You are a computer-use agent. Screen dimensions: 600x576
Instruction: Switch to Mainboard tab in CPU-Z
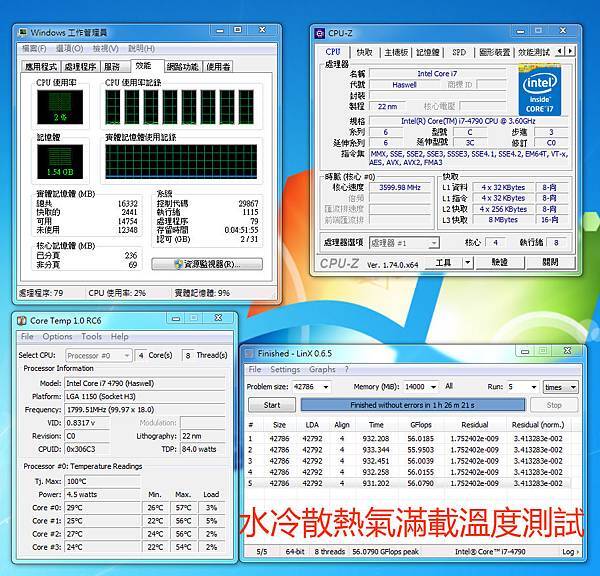pos(396,52)
